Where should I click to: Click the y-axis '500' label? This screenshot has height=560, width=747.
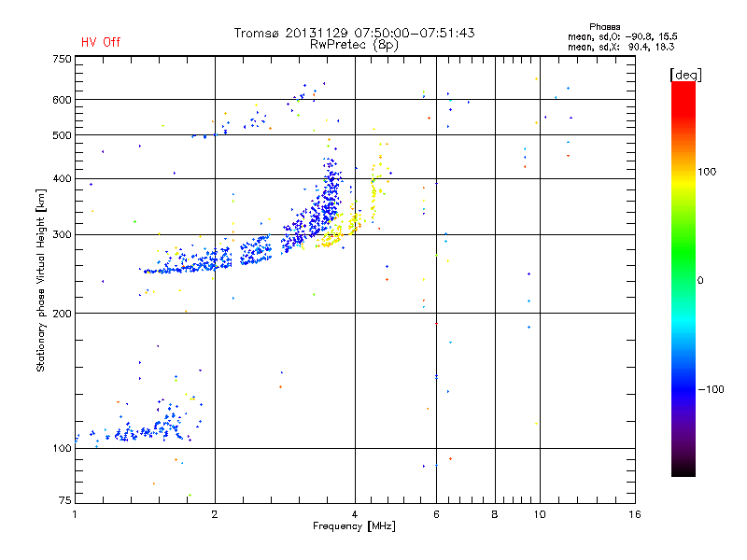click(x=62, y=135)
